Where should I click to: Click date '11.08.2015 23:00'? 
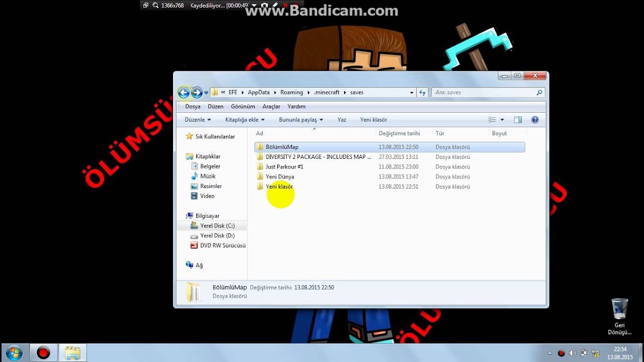click(398, 166)
